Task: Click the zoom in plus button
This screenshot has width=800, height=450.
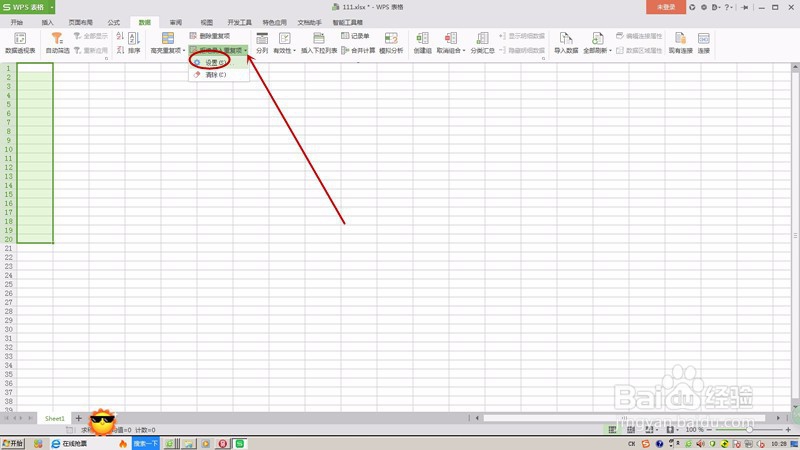Action: [x=788, y=430]
